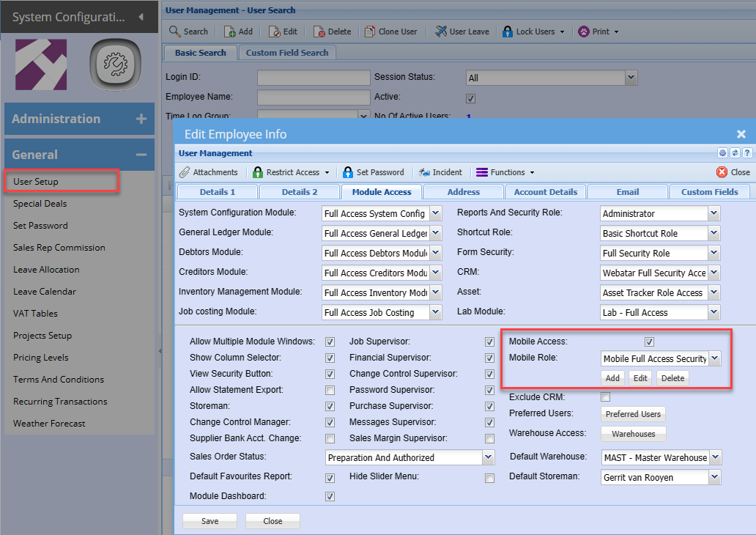Expand the Administration section
The height and width of the screenshot is (535, 756).
(x=141, y=119)
